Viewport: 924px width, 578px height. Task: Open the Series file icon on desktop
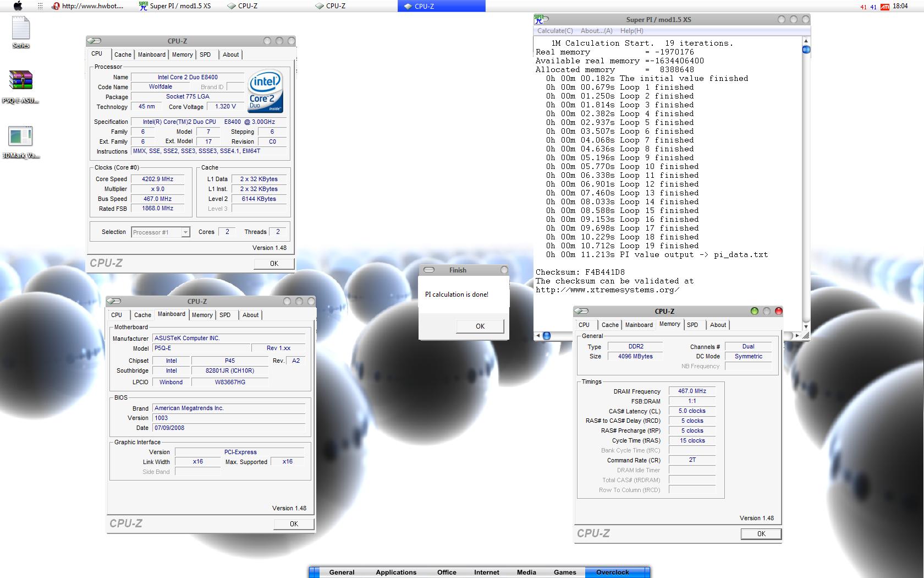21,32
